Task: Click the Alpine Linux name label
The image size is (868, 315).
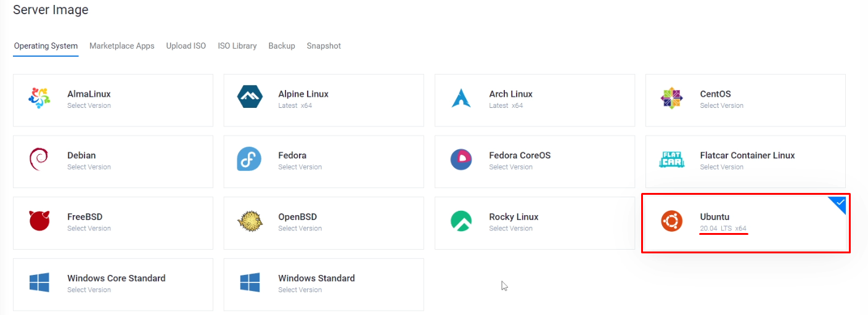Action: click(303, 94)
